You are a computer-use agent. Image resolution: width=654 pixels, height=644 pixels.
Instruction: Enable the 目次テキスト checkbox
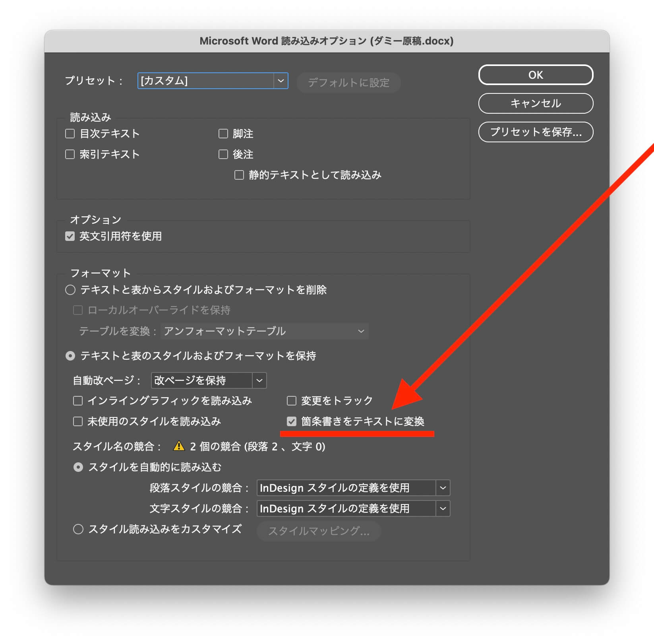tap(70, 134)
